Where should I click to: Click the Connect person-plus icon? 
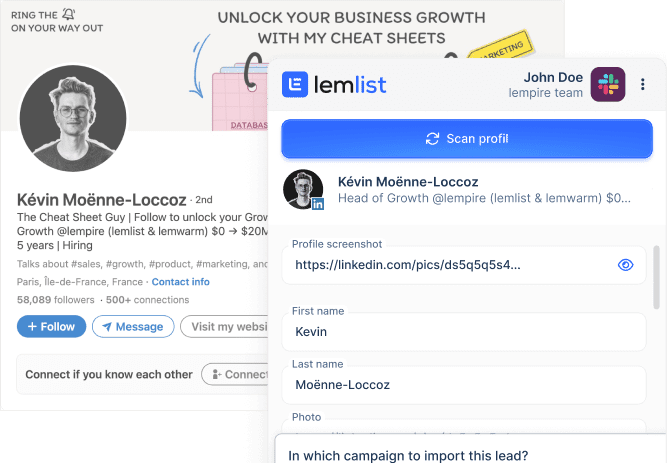217,374
